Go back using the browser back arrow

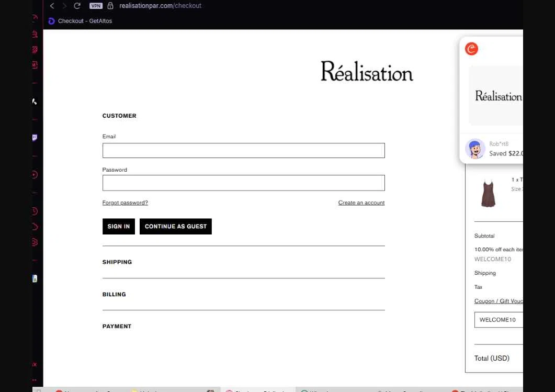pyautogui.click(x=52, y=6)
